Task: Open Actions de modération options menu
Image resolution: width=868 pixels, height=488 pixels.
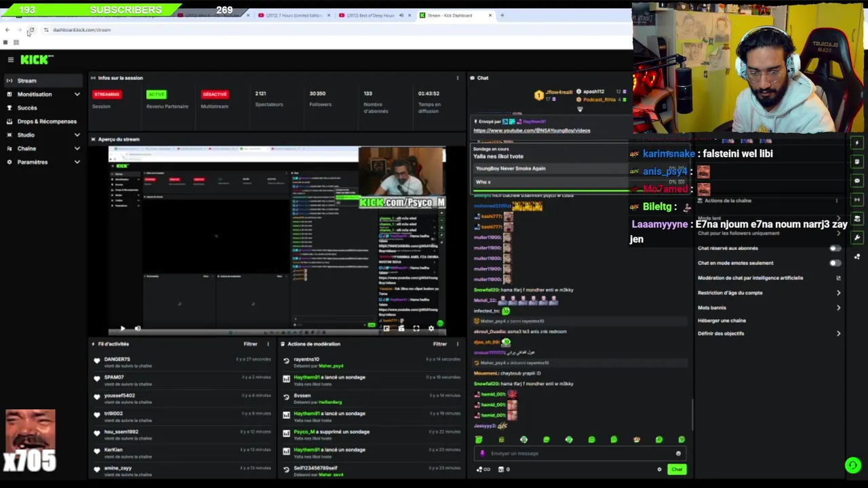Action: click(457, 344)
